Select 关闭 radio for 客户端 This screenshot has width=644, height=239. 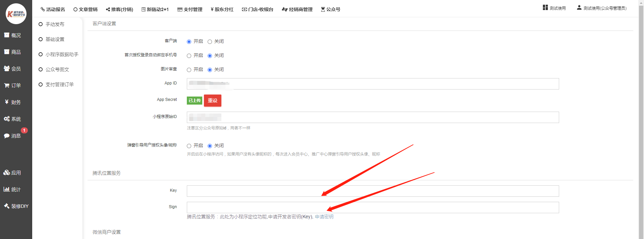(x=210, y=42)
